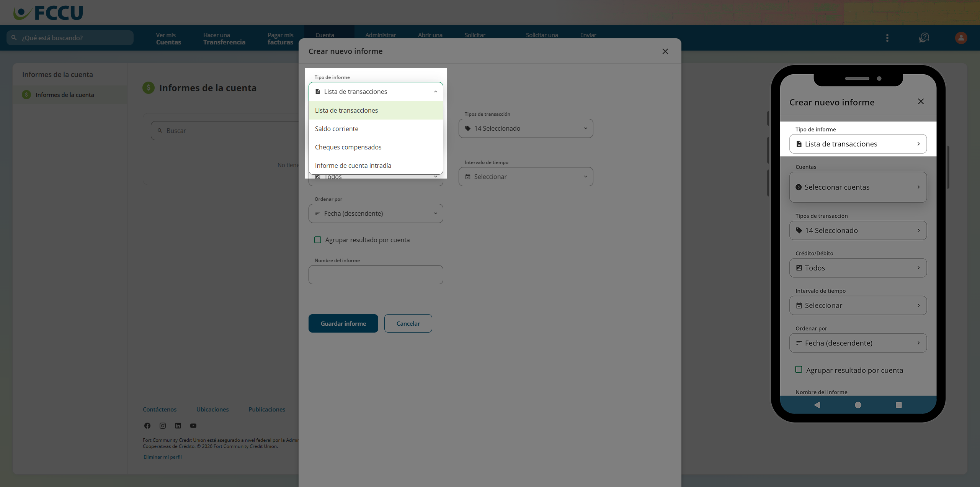Close the phone preview Crear nuevo informe
This screenshot has width=980, height=487.
(921, 102)
